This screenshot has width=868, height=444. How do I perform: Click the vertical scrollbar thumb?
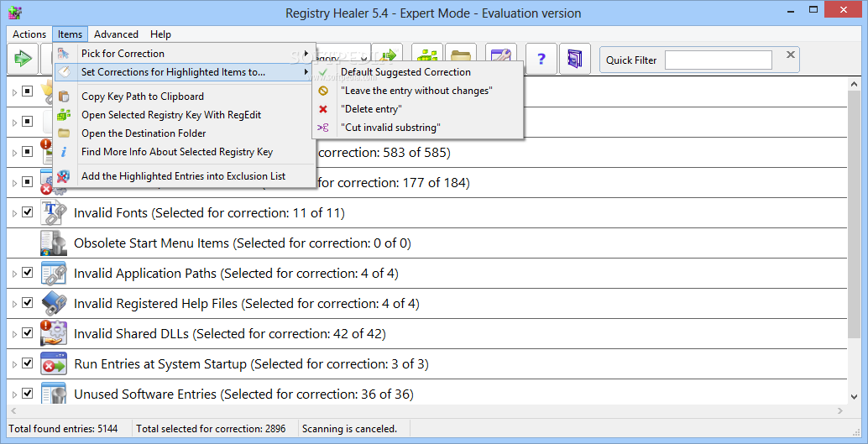pyautogui.click(x=853, y=215)
